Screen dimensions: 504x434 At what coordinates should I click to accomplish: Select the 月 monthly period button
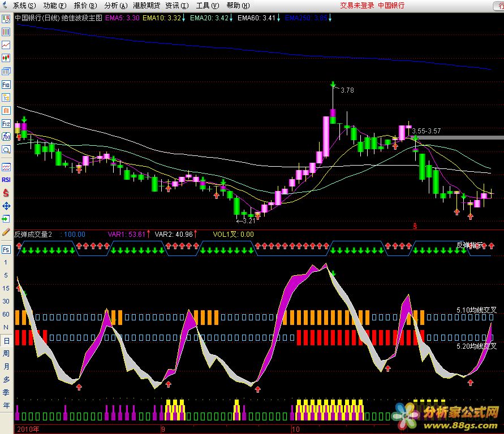tap(6, 367)
